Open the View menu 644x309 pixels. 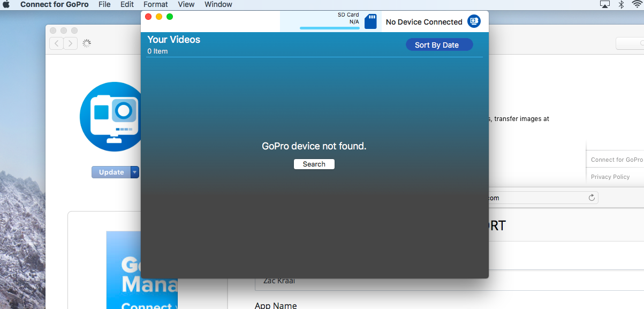(186, 4)
